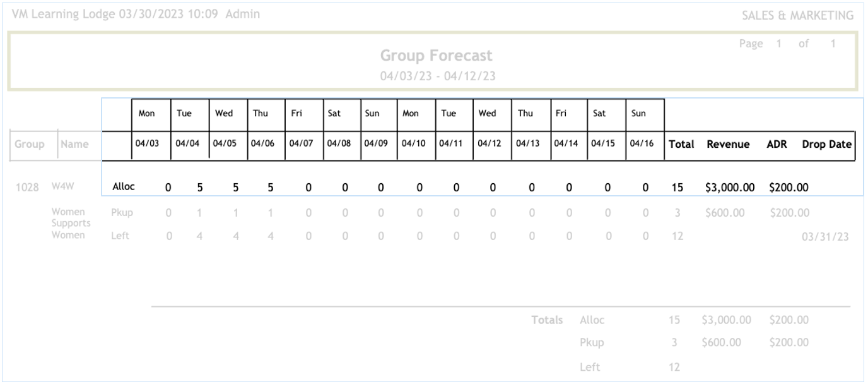Viewport: 868px width, 384px height.
Task: Click the $3,000.00 revenue in the W4W Alloc row
Action: click(x=729, y=187)
